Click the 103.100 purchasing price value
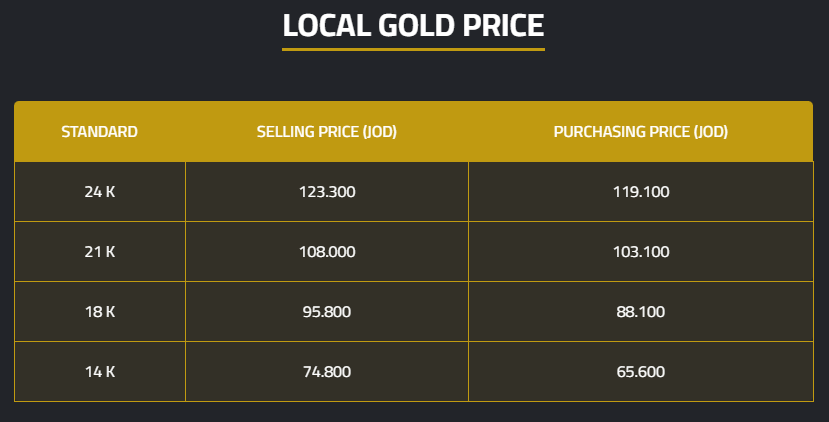The image size is (829, 422). tap(641, 252)
